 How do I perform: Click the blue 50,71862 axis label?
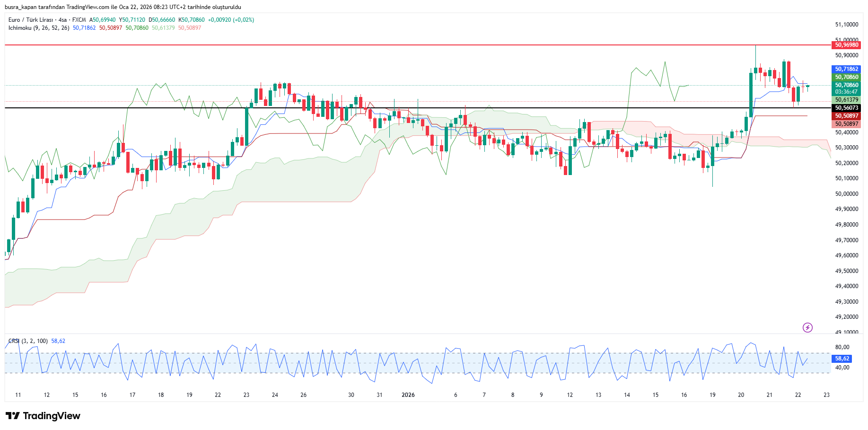tap(846, 69)
